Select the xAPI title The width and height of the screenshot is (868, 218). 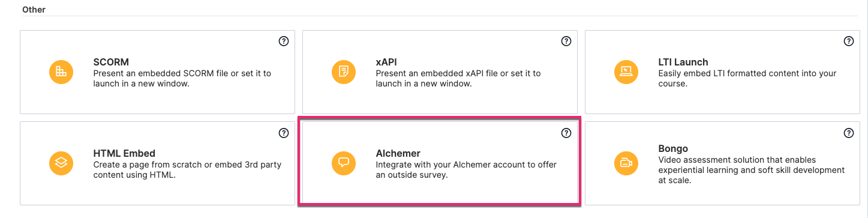(386, 62)
